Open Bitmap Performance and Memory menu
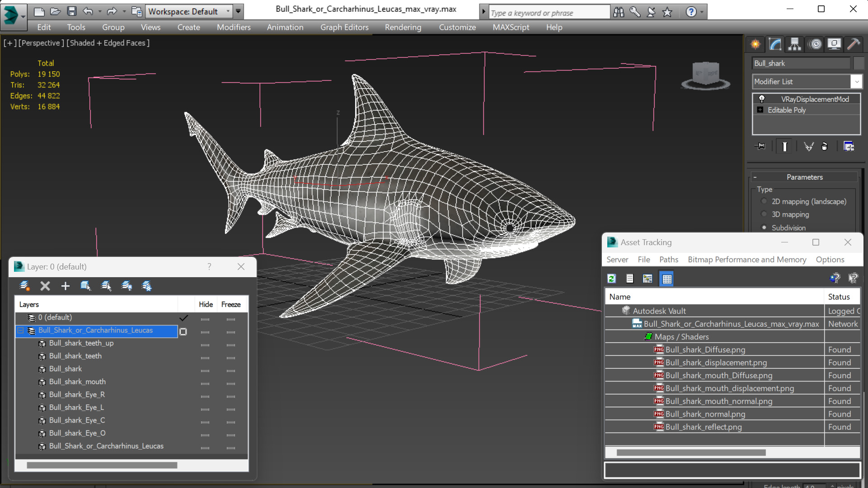The image size is (868, 488). pos(747,260)
